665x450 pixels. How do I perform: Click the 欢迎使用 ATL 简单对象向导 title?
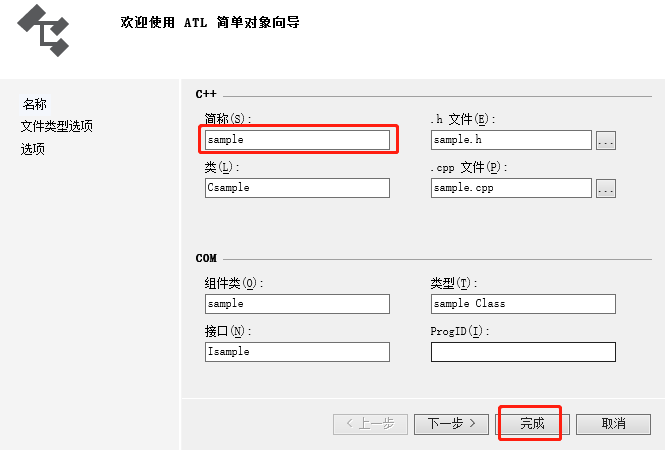(x=210, y=22)
